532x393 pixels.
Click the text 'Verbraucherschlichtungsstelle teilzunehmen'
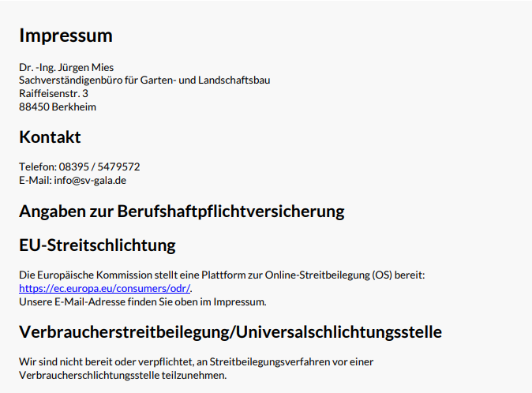(x=122, y=375)
